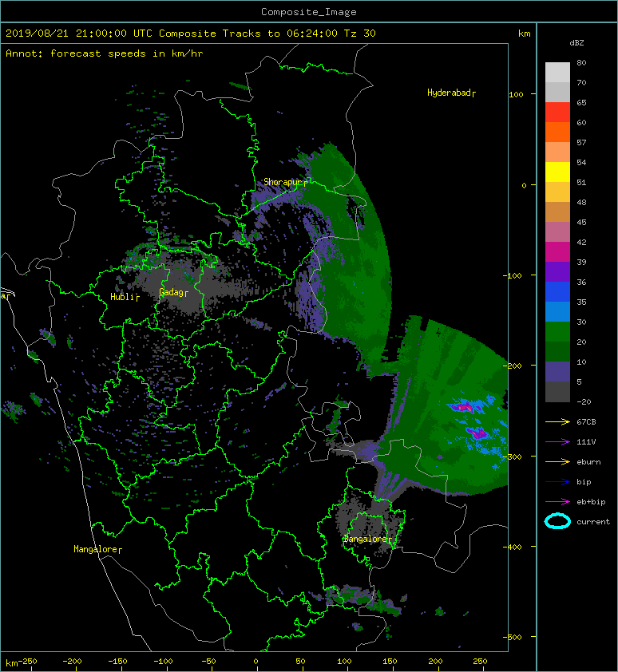Click the cyan current ellipse legend icon
The image size is (618, 672).
[557, 521]
